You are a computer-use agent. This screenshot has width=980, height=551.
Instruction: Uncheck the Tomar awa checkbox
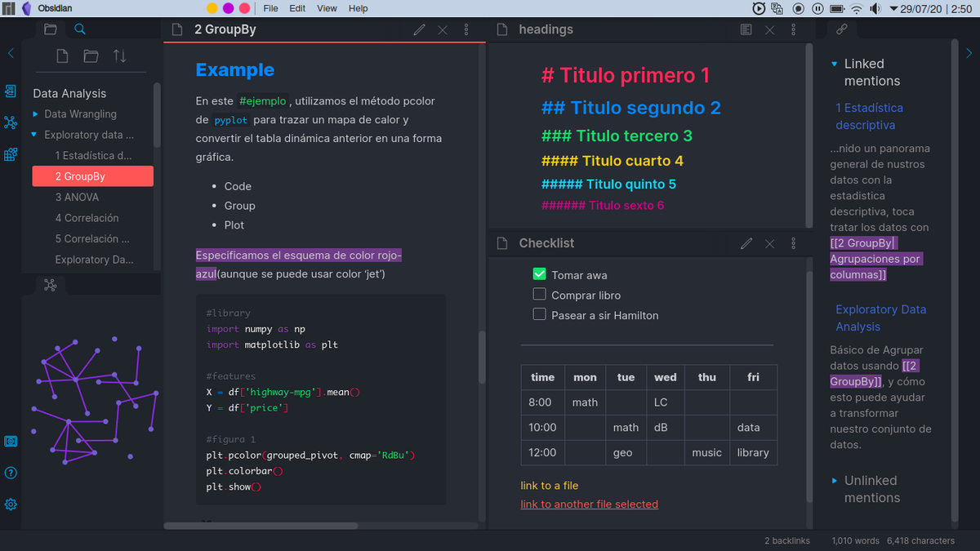pyautogui.click(x=539, y=274)
